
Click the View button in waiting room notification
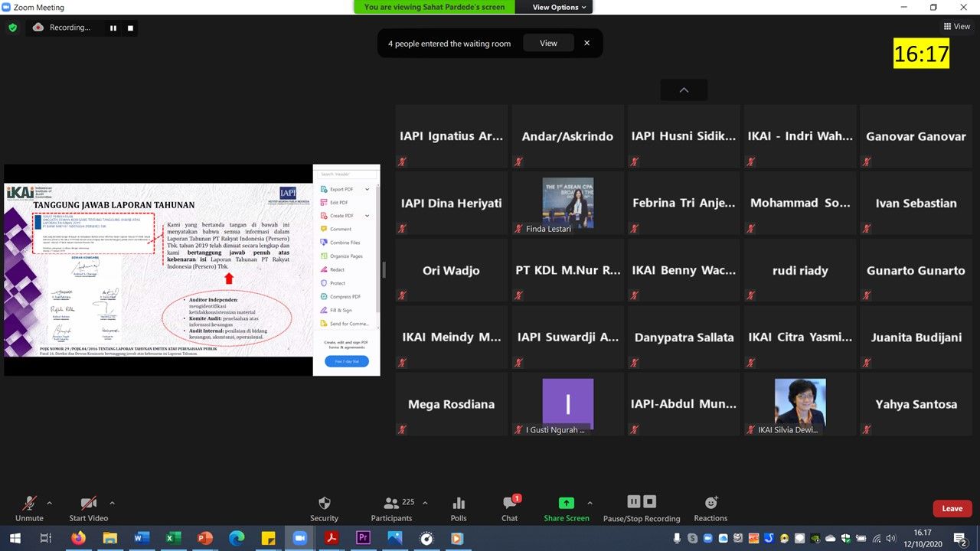pyautogui.click(x=549, y=43)
